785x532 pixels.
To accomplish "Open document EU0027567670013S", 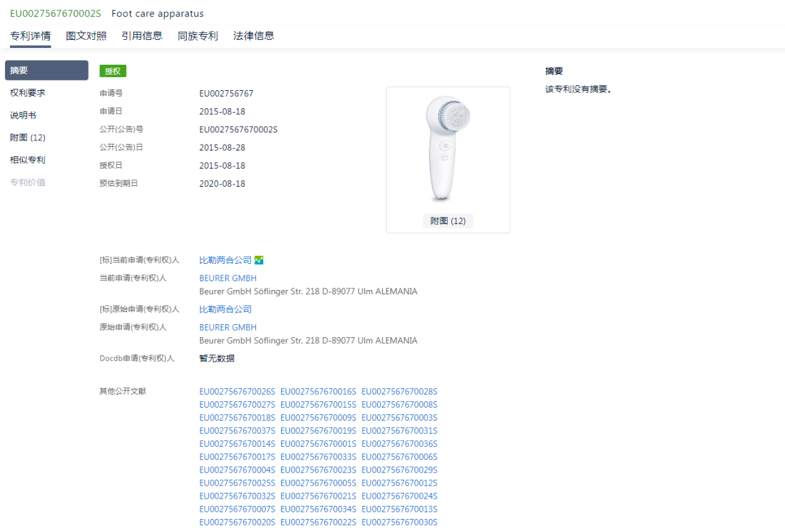I will tap(400, 509).
